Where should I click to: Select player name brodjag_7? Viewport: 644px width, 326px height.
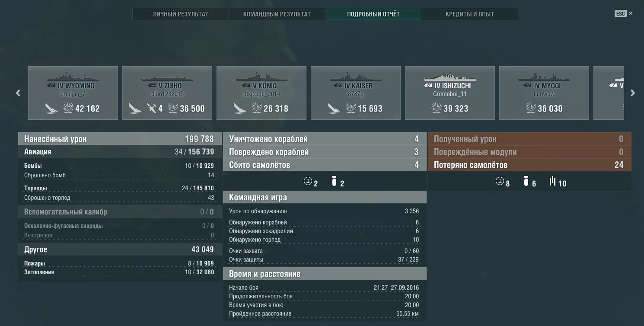[x=73, y=94]
